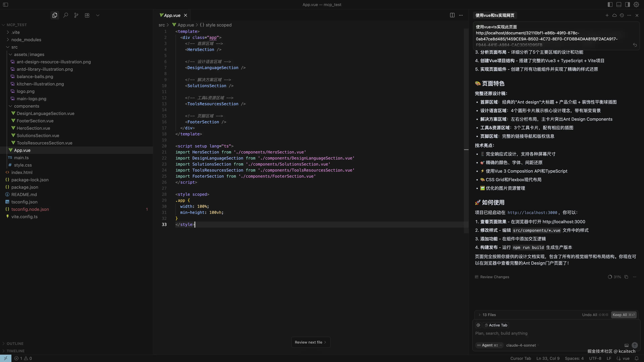Click the src breadcrumb item
This screenshot has height=362, width=644.
[162, 25]
